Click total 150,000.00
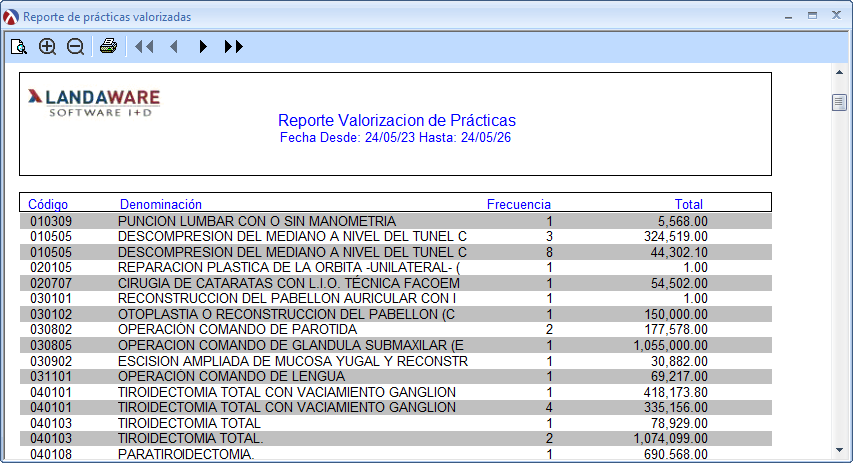 [676, 314]
